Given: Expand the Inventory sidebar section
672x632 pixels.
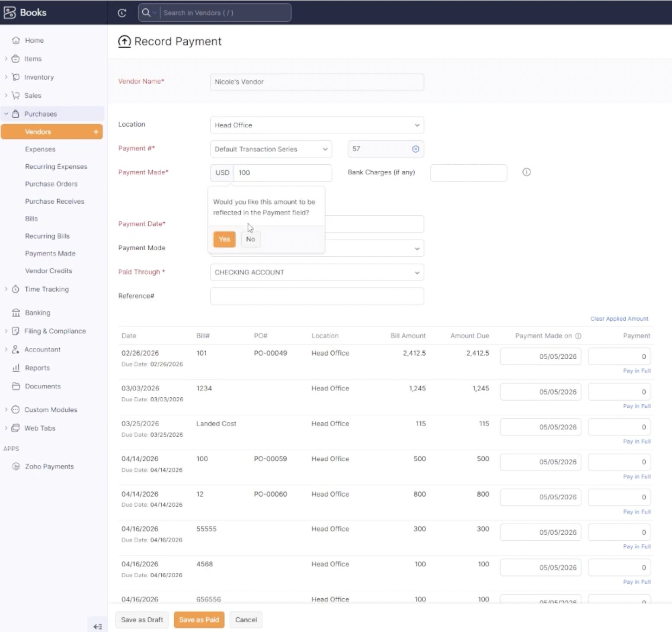Looking at the screenshot, I should pyautogui.click(x=6, y=77).
